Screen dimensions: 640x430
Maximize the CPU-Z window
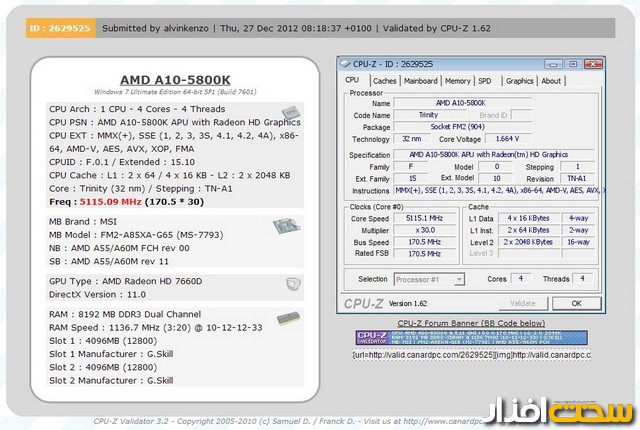click(x=573, y=64)
